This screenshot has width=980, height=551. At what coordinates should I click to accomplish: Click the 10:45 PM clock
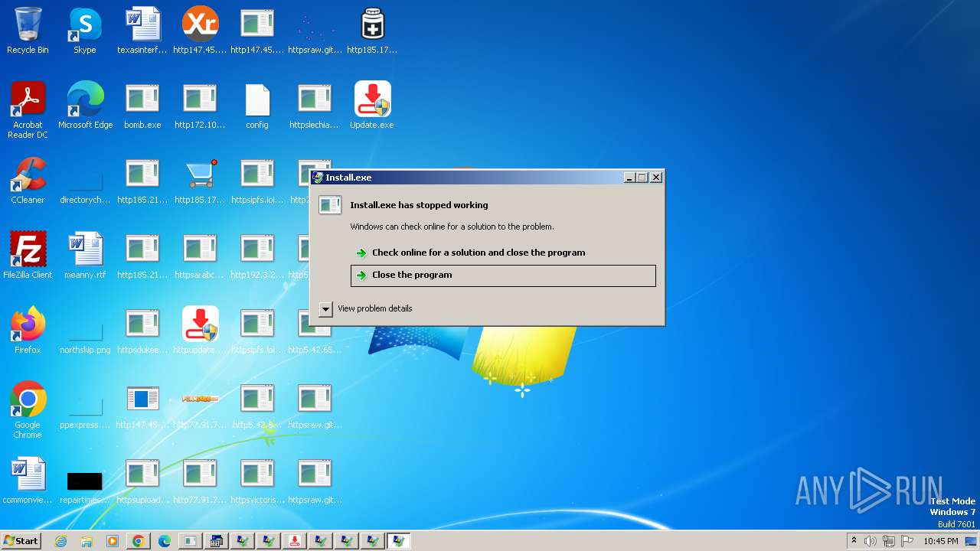(x=940, y=541)
